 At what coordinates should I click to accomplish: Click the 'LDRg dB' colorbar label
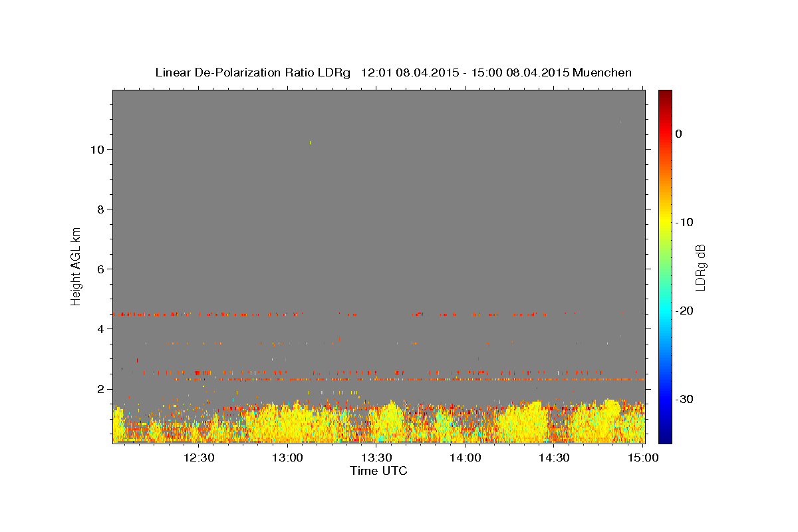pyautogui.click(x=700, y=267)
